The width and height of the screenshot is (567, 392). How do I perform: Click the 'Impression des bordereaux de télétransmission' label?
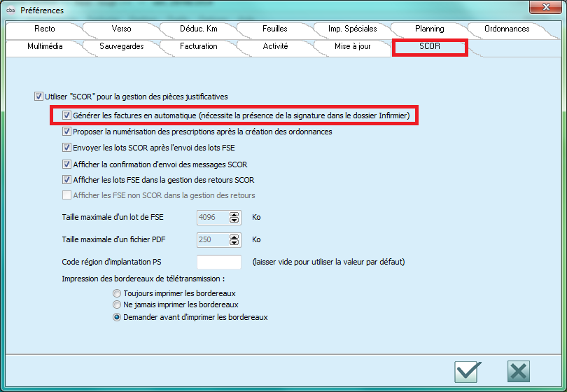143,279
